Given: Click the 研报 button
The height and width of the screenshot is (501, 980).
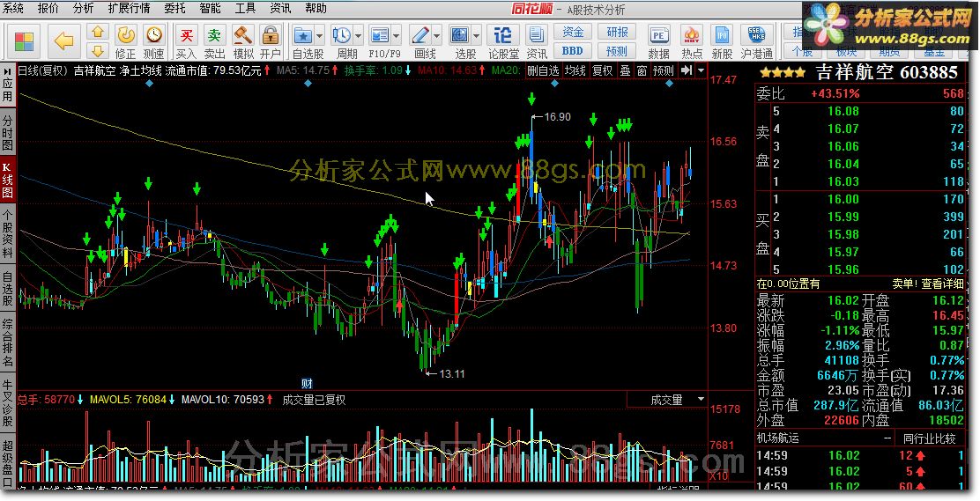Looking at the screenshot, I should coord(617,32).
